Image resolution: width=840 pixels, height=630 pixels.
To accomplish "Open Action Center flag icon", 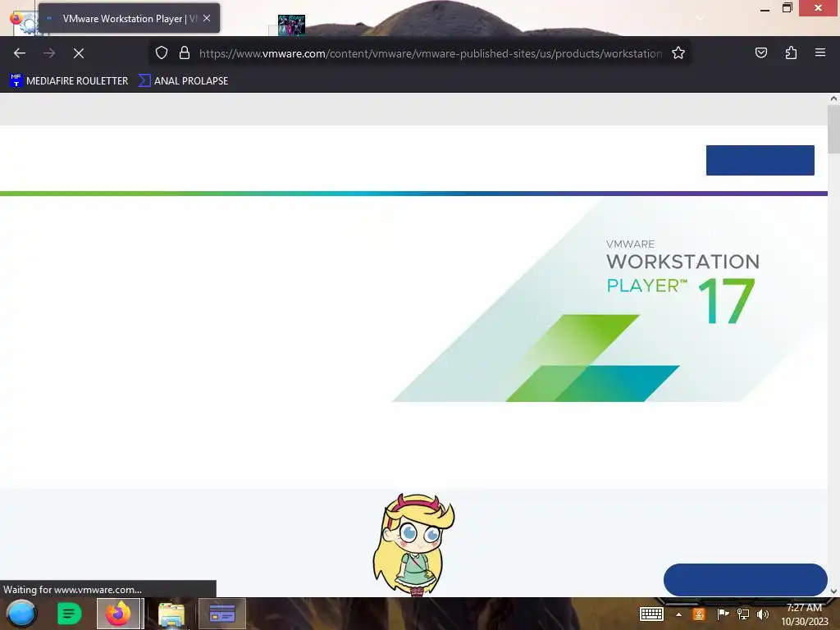I will [x=723, y=614].
